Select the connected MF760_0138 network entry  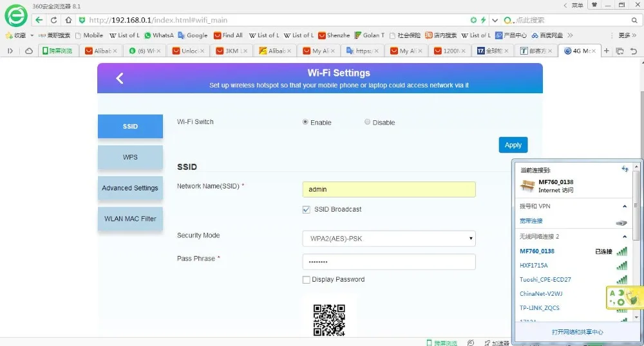click(x=573, y=251)
